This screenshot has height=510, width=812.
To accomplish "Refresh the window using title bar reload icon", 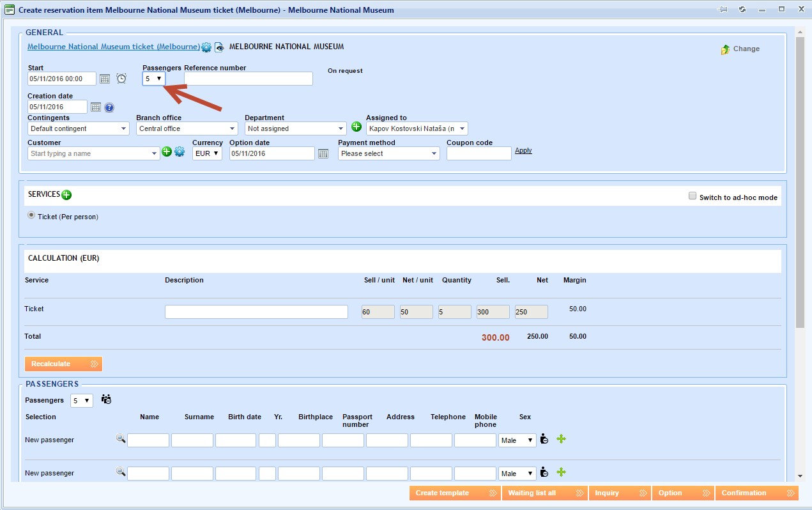I will pos(742,10).
